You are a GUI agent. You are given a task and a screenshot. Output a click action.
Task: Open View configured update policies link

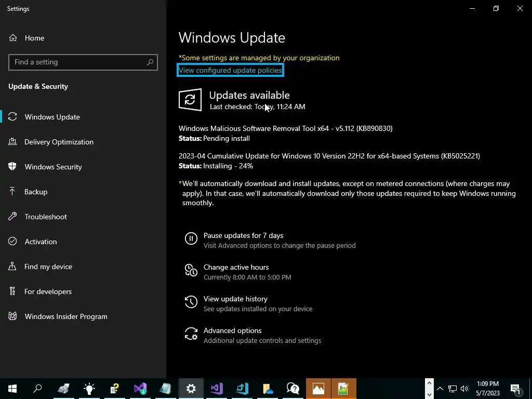pyautogui.click(x=230, y=70)
